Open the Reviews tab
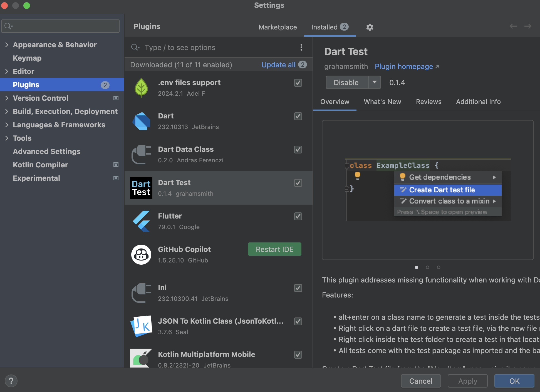 (428, 102)
